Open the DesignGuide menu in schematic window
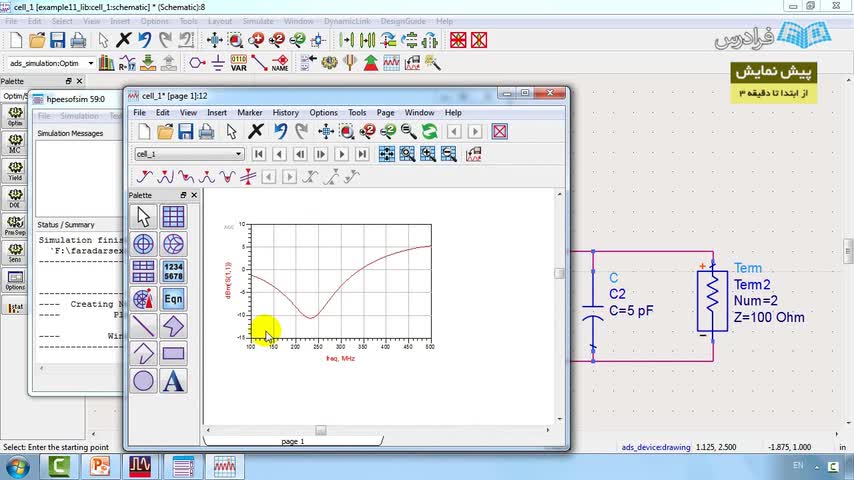854x480 pixels. click(x=403, y=21)
